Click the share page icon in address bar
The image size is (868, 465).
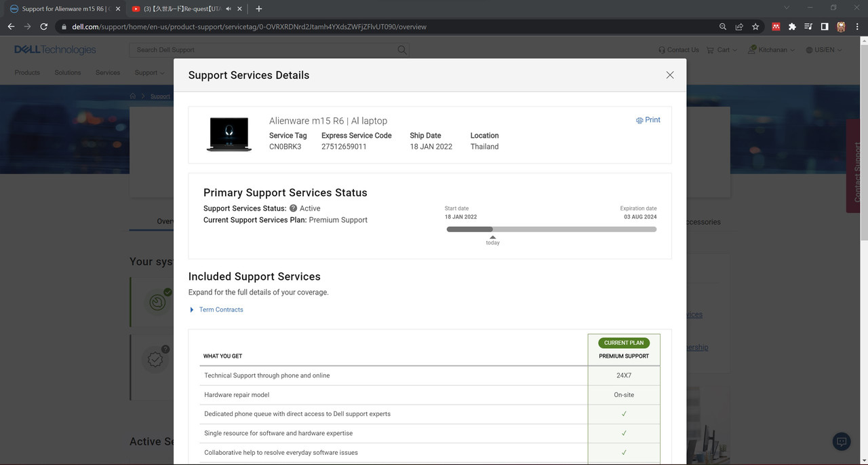click(739, 26)
